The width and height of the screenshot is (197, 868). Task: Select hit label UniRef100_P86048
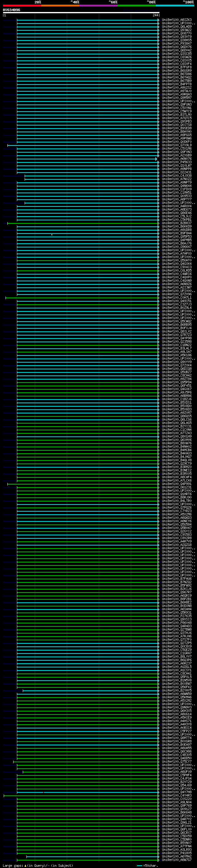[177, 623]
